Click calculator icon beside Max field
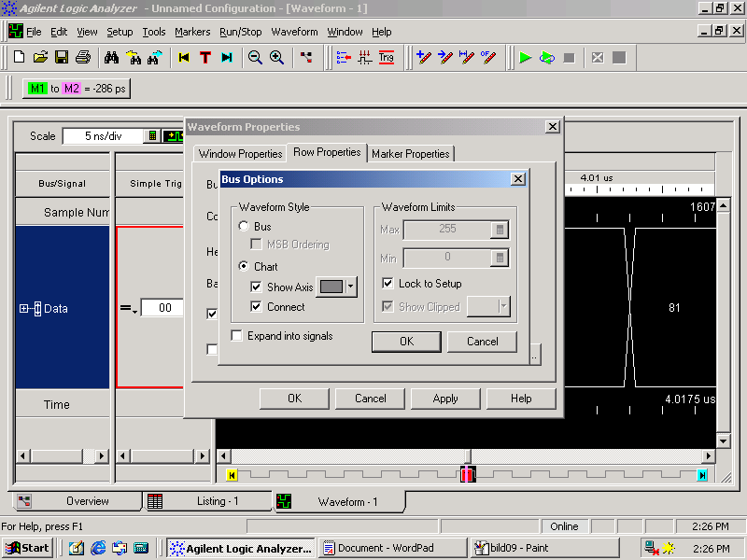The height and width of the screenshot is (560, 747). [x=500, y=230]
